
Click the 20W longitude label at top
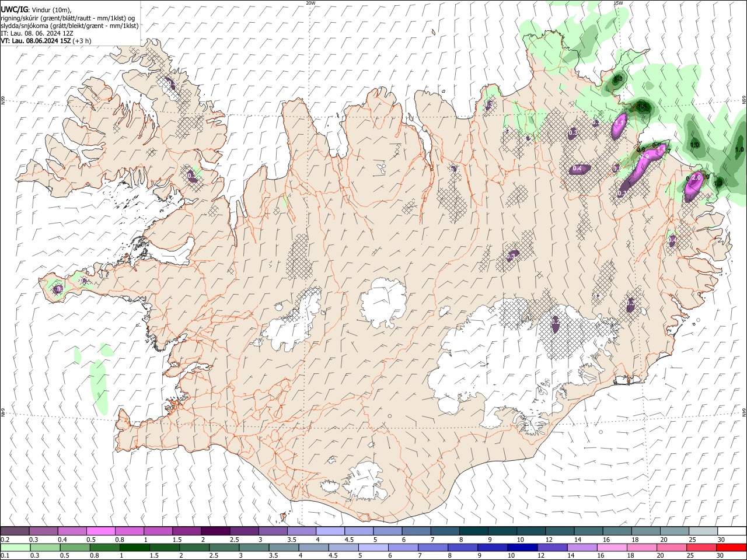point(310,3)
